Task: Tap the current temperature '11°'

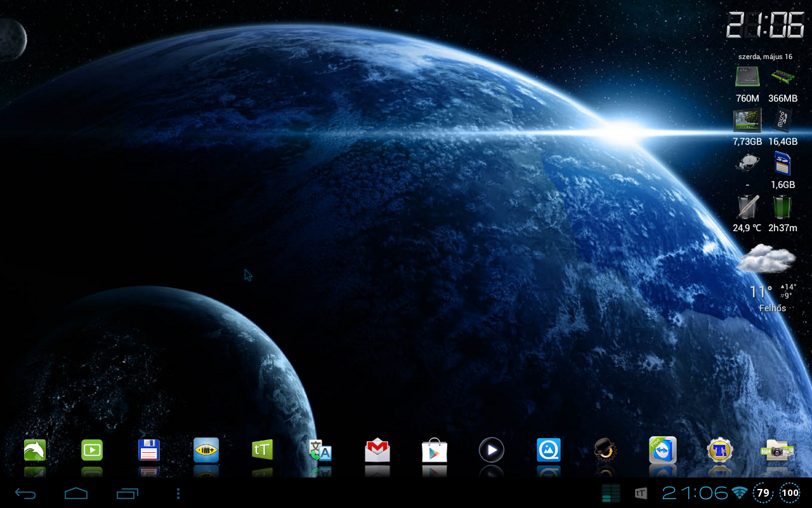Action: [x=761, y=292]
